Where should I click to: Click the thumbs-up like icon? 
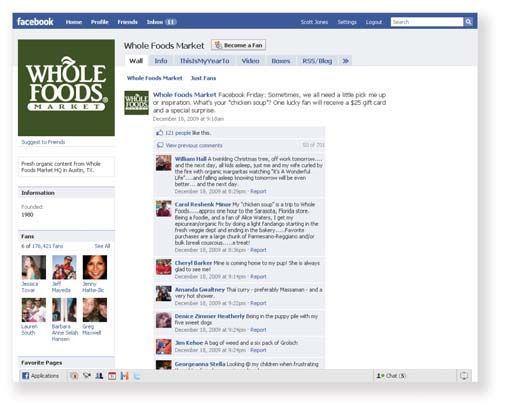(160, 133)
